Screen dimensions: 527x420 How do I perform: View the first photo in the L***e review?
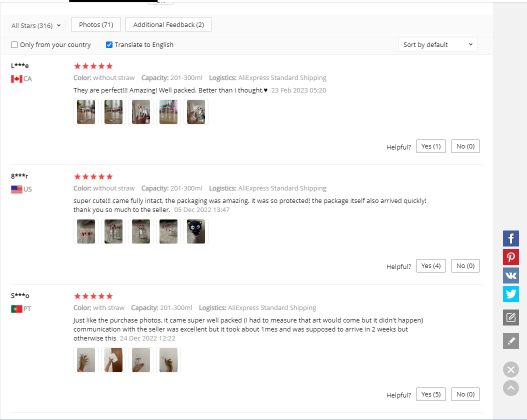click(x=86, y=112)
